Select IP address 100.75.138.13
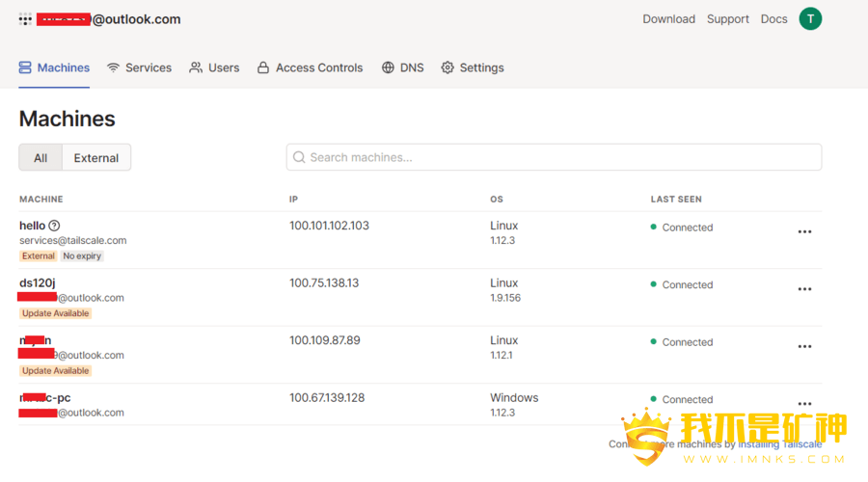 point(324,282)
